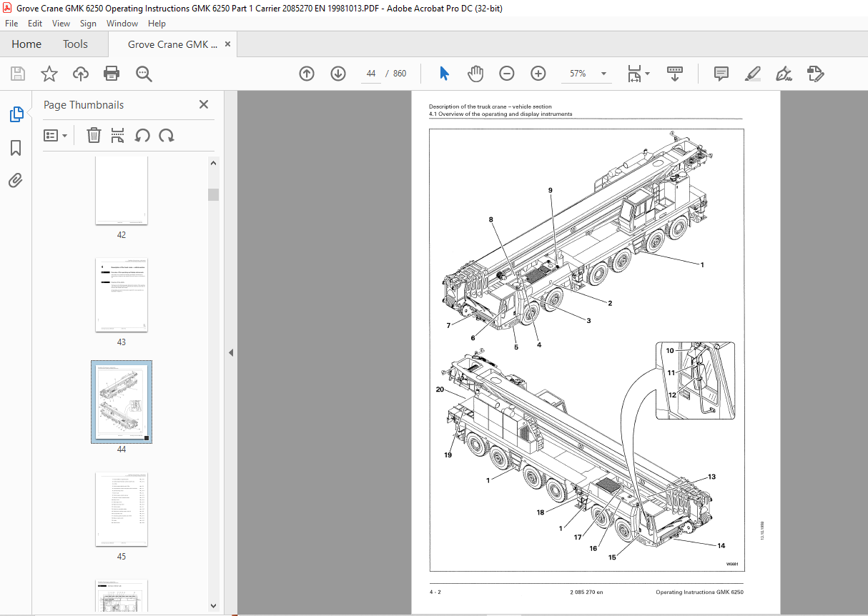Open the Find text search tool
The height and width of the screenshot is (616, 868).
pyautogui.click(x=144, y=74)
